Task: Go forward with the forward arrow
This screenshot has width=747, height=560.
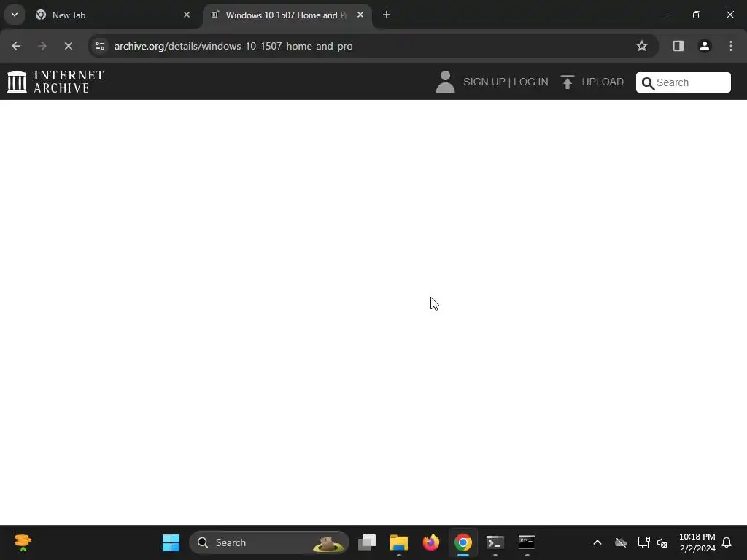Action: coord(42,46)
